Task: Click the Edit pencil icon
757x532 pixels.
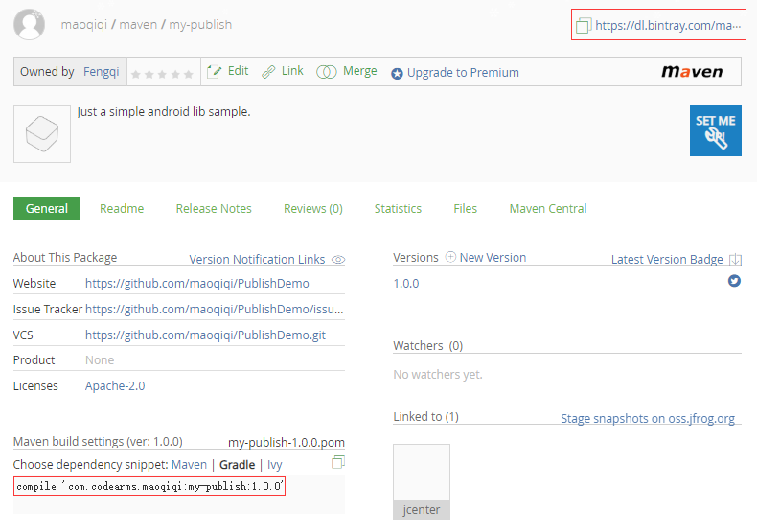Action: pos(214,72)
